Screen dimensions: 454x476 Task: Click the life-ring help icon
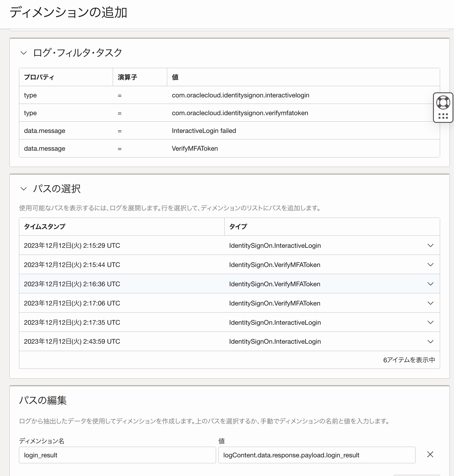(443, 103)
